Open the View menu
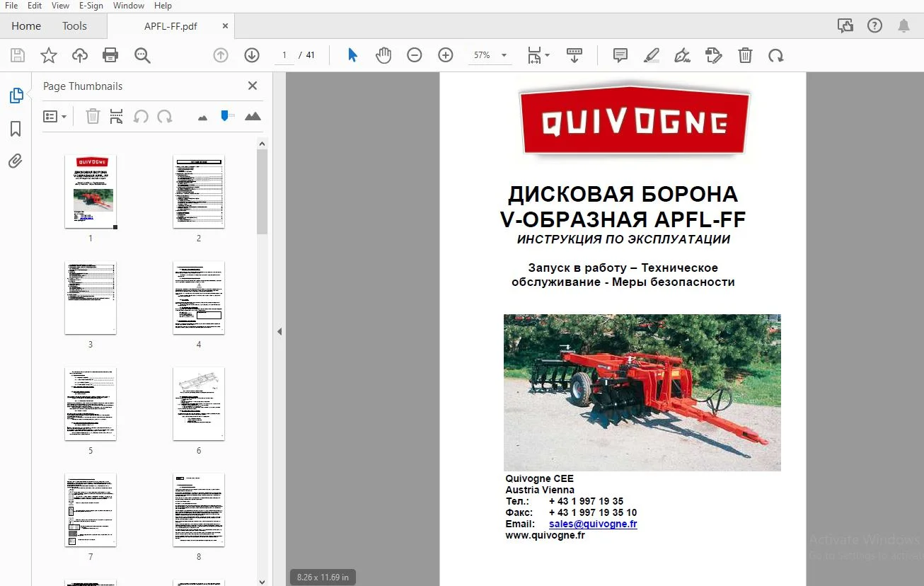The height and width of the screenshot is (586, 924). coord(61,6)
